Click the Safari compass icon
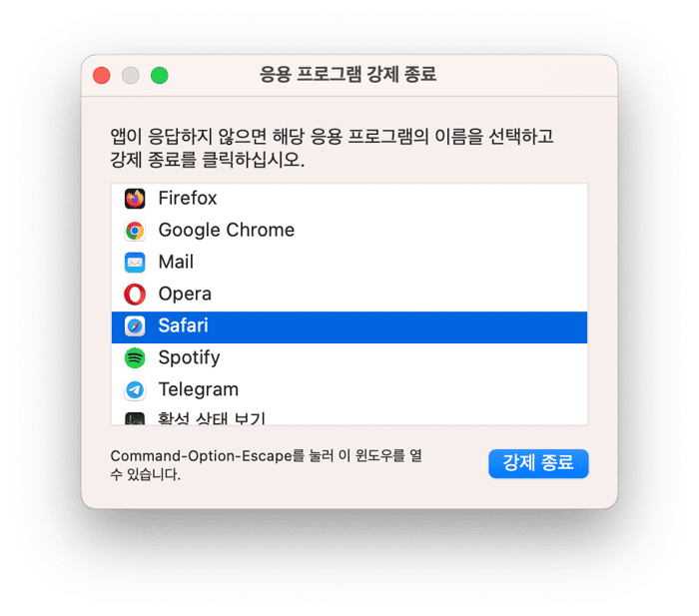699x616 pixels. tap(135, 326)
